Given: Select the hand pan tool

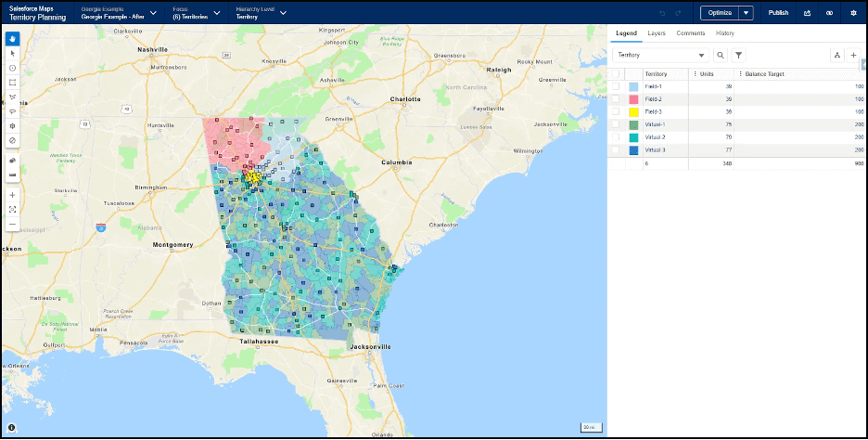Looking at the screenshot, I should [x=12, y=39].
